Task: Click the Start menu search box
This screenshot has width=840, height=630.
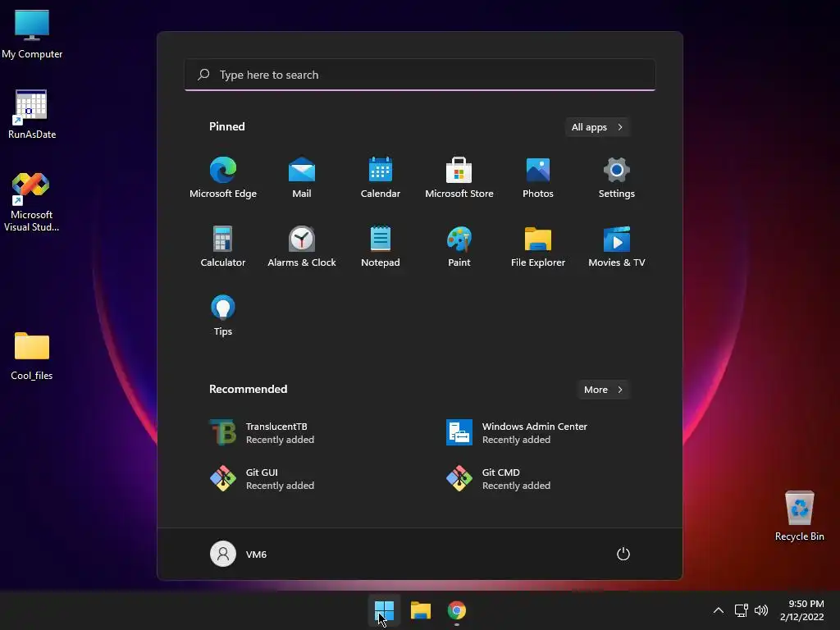Action: tap(420, 75)
